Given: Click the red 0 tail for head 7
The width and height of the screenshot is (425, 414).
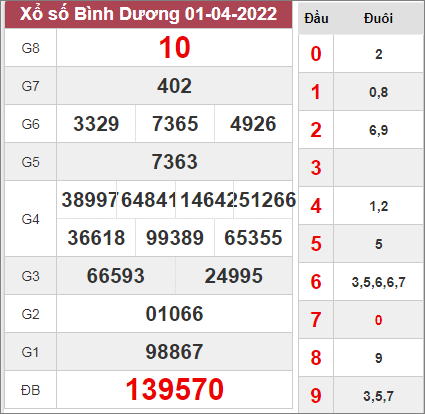Looking at the screenshot, I should 378,320.
